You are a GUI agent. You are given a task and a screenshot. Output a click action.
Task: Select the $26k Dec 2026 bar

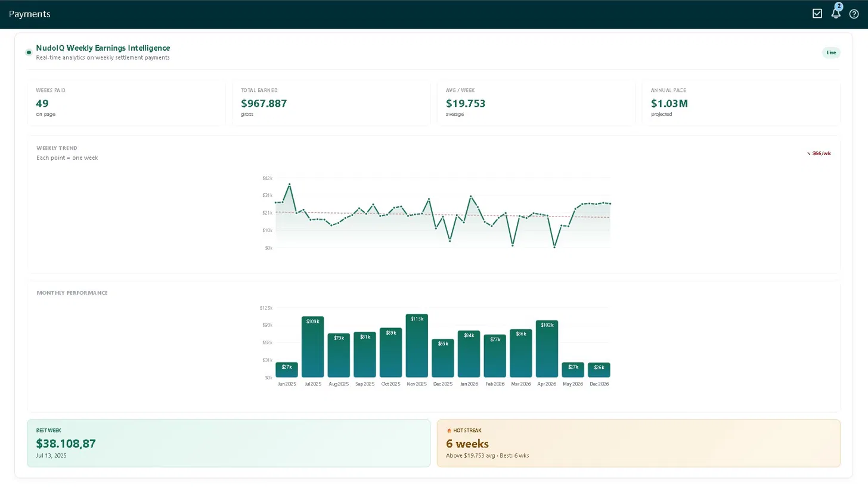click(x=599, y=370)
